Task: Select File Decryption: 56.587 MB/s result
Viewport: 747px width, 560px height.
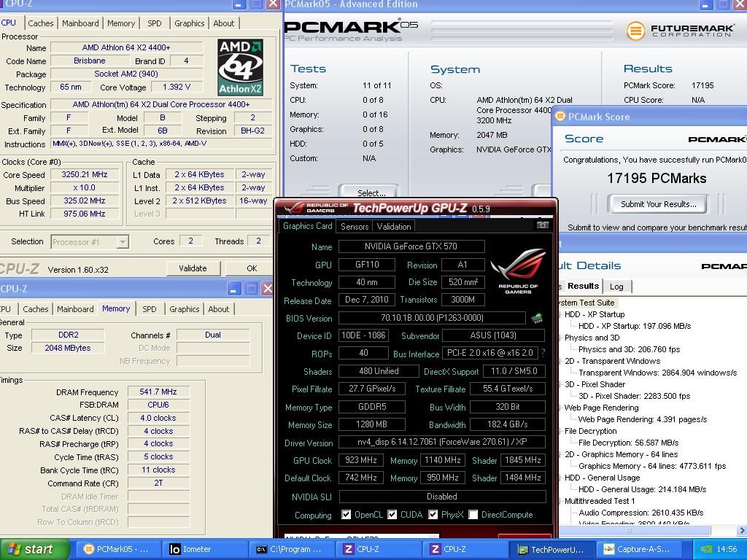Action: click(628, 443)
